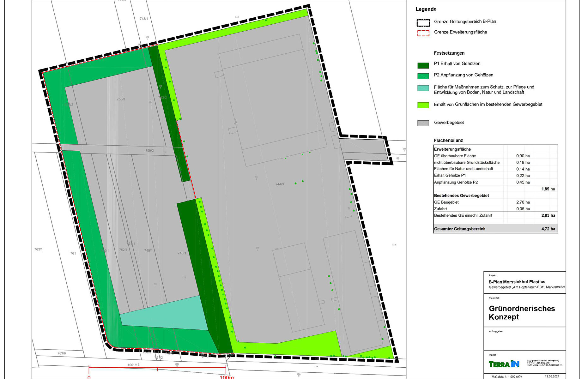Click the turquoise Maßnahmen legend swatch

423,88
